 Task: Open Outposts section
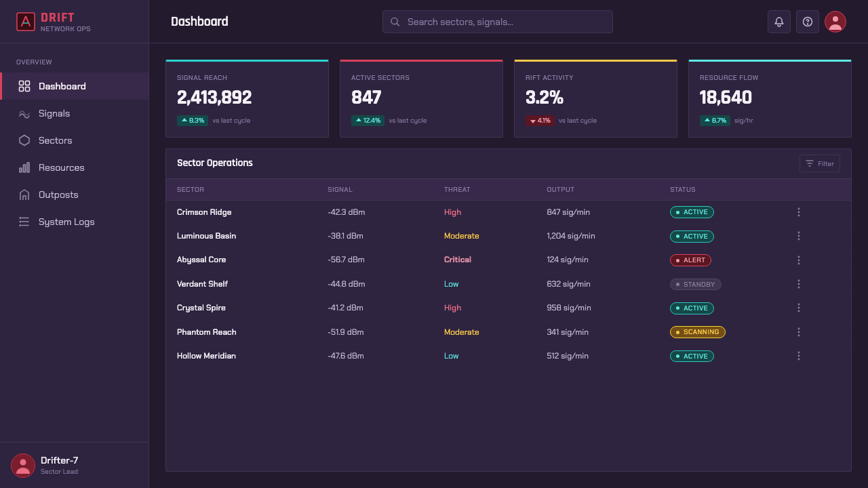75,195
